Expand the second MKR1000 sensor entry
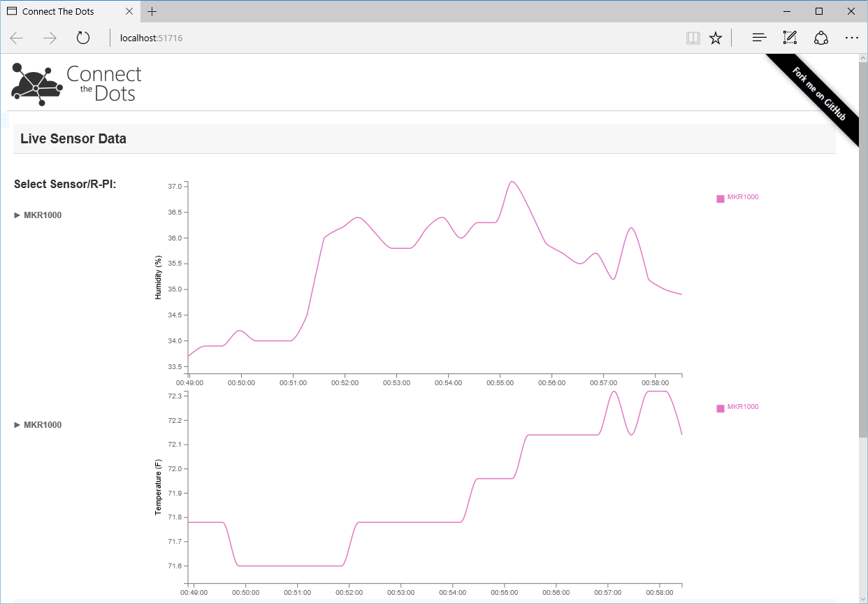Image resolution: width=868 pixels, height=604 pixels. click(x=38, y=424)
